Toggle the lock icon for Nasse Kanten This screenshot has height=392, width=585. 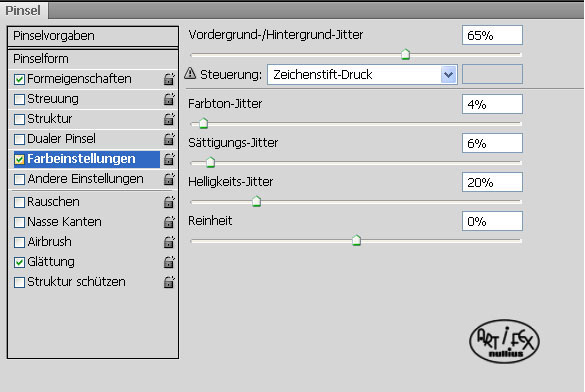(x=169, y=222)
